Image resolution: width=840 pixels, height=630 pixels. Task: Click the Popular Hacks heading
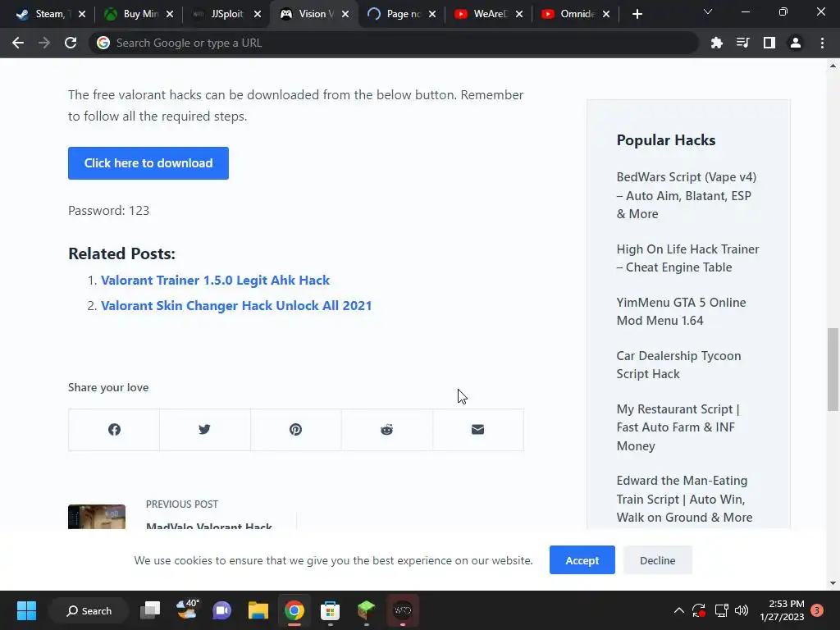click(666, 140)
